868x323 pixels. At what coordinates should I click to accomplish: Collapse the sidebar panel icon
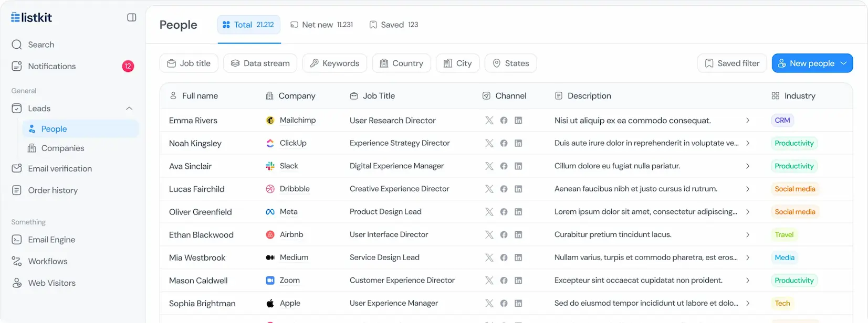pyautogui.click(x=132, y=17)
